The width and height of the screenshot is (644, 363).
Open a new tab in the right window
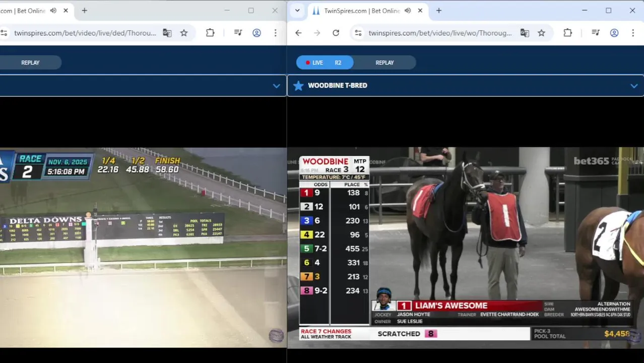pyautogui.click(x=438, y=11)
